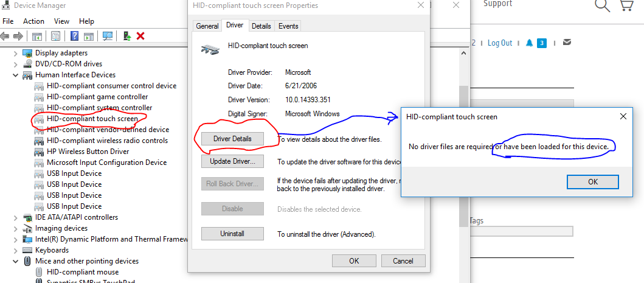Toggle the show/hide action pane toolbar icon
This screenshot has width=644, height=283.
pyautogui.click(x=89, y=36)
